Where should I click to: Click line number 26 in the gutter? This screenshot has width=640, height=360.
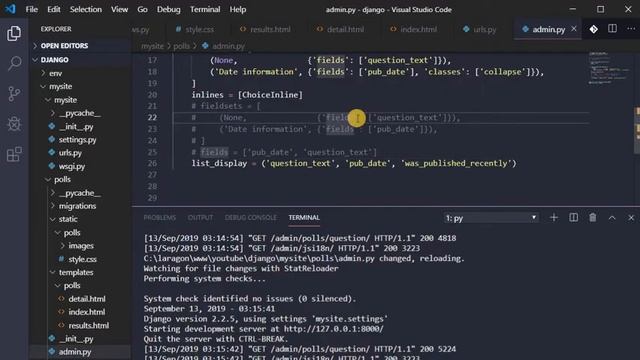click(152, 163)
